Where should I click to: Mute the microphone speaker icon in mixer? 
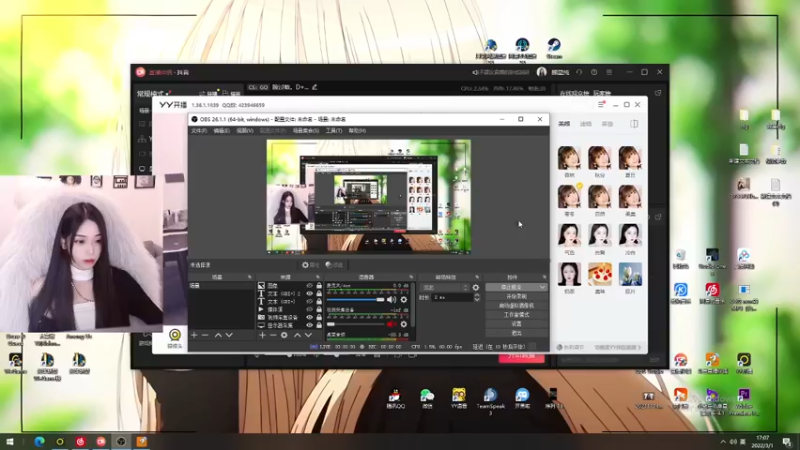coord(391,299)
